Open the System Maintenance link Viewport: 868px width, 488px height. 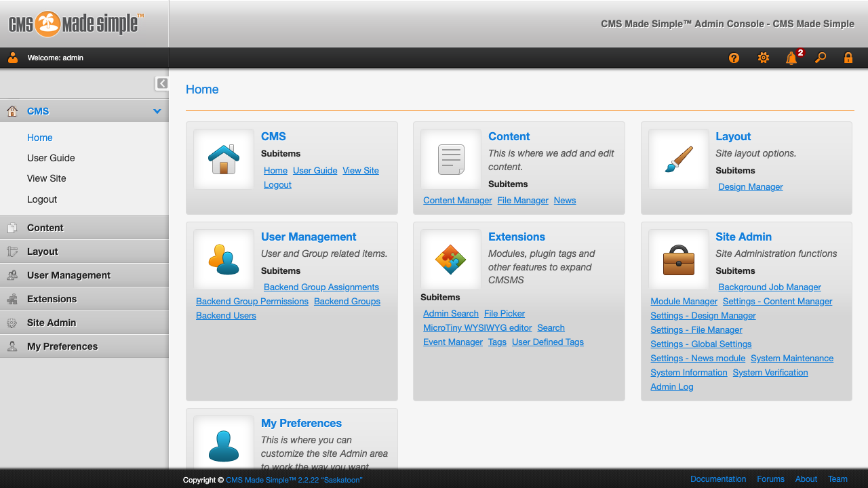792,359
